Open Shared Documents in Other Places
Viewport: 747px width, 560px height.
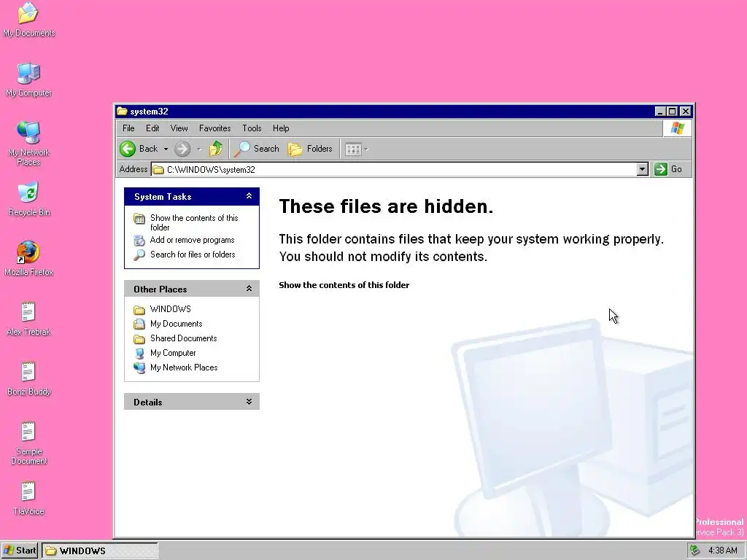(x=175, y=338)
